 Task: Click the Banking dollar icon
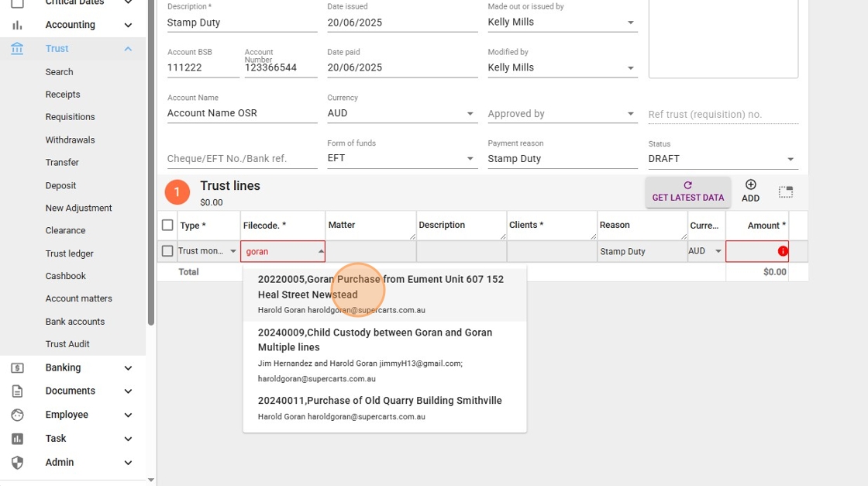point(17,368)
